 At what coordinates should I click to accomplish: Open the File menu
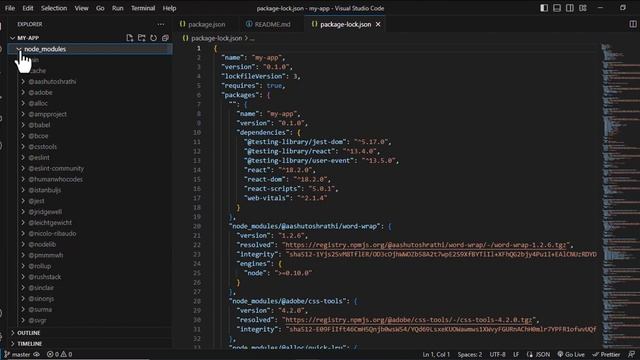[x=10, y=8]
